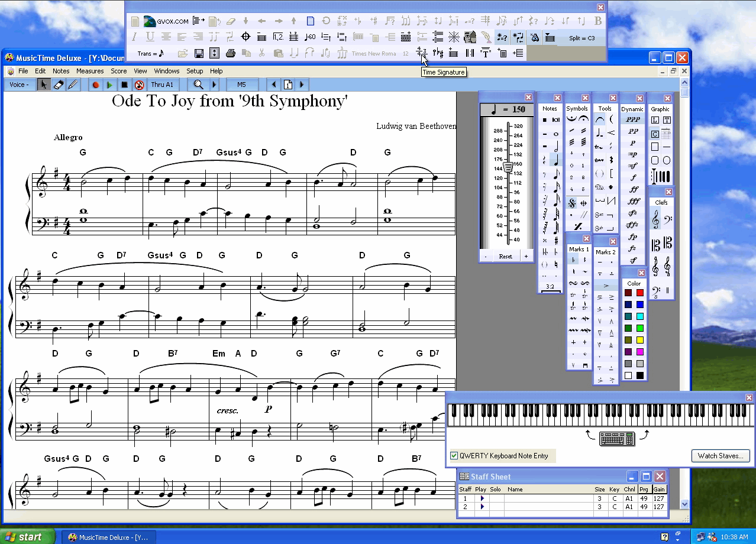Open the font size 12 selector
Image resolution: width=756 pixels, height=544 pixels.
click(x=406, y=53)
